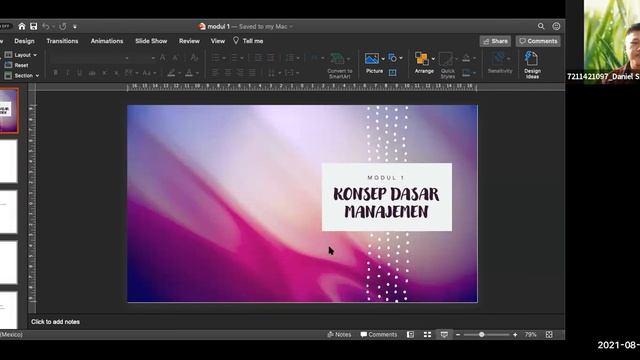Screen dimensions: 640x360
Task: Toggle the Notes pane in the status bar
Action: [339, 335]
